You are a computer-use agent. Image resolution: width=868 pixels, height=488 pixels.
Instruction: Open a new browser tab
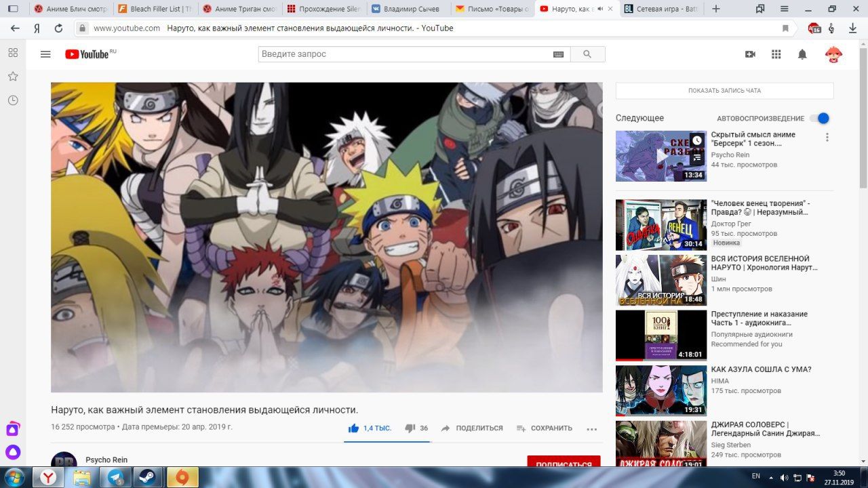point(715,9)
